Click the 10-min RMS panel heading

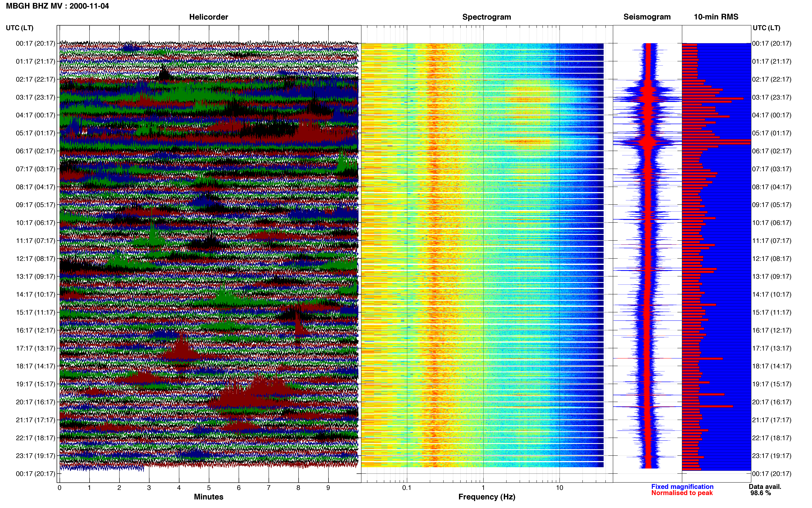pos(716,17)
